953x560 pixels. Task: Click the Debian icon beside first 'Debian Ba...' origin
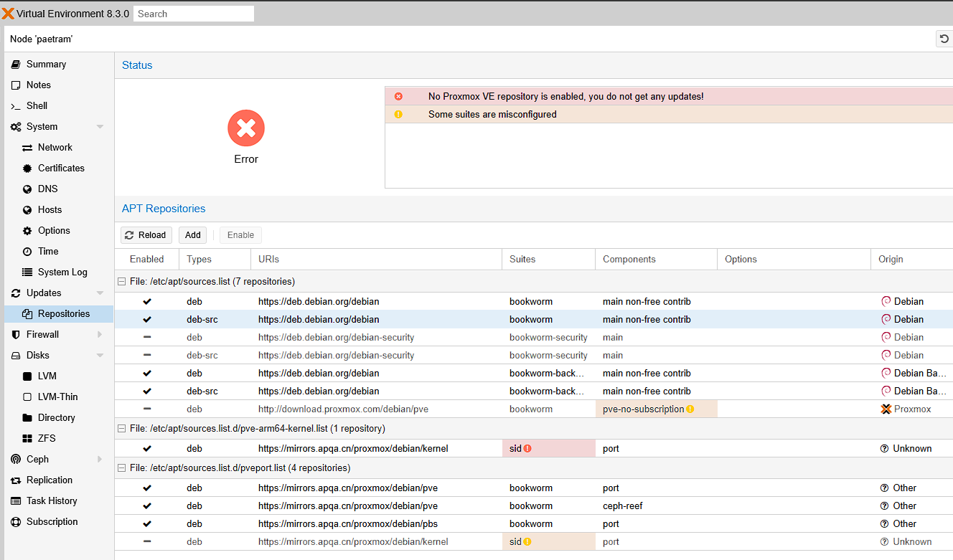886,373
